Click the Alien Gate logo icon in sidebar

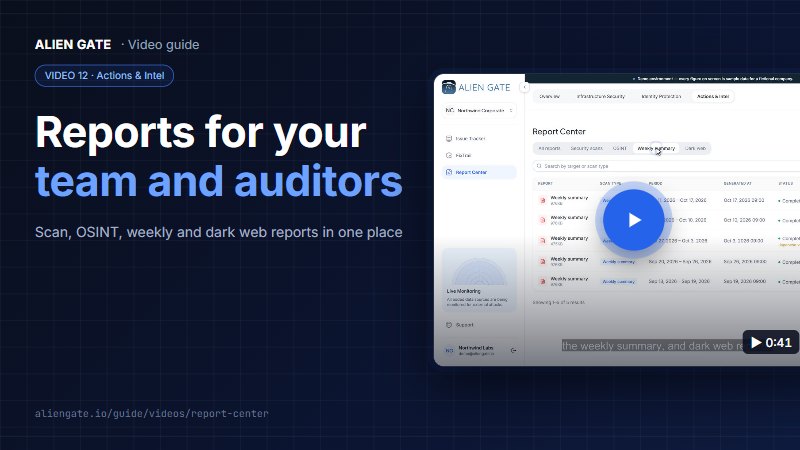click(448, 87)
